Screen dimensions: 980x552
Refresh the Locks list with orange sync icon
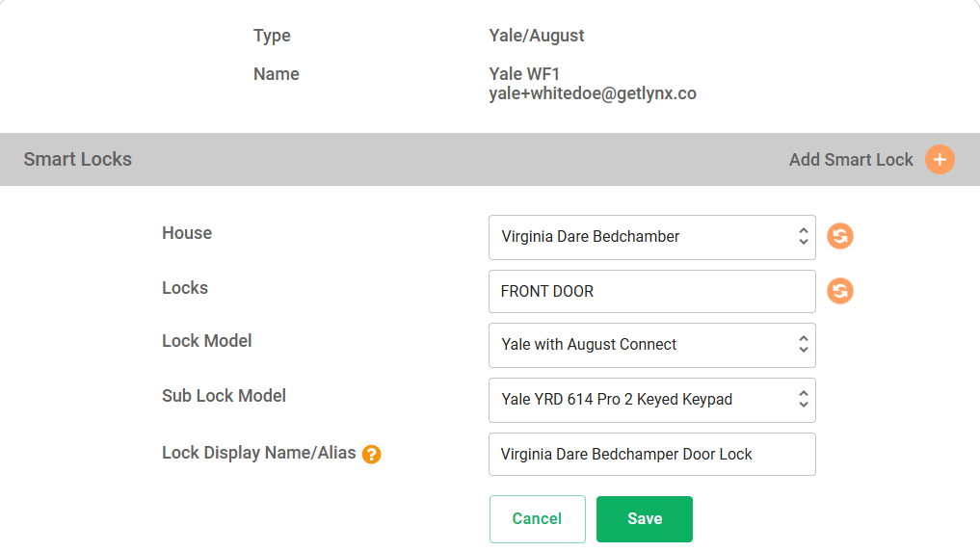840,291
